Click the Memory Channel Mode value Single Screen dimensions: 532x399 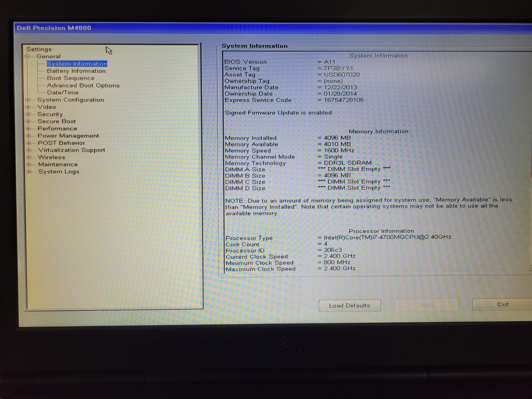(x=333, y=157)
